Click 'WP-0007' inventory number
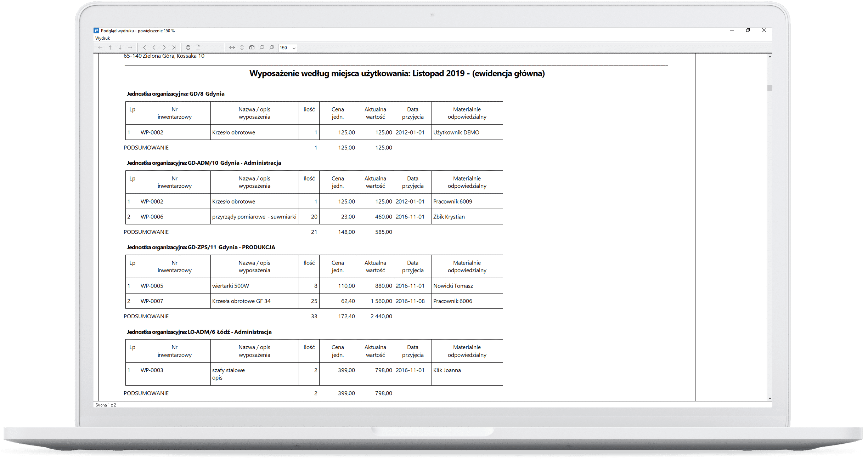The height and width of the screenshot is (472, 868). click(x=152, y=301)
